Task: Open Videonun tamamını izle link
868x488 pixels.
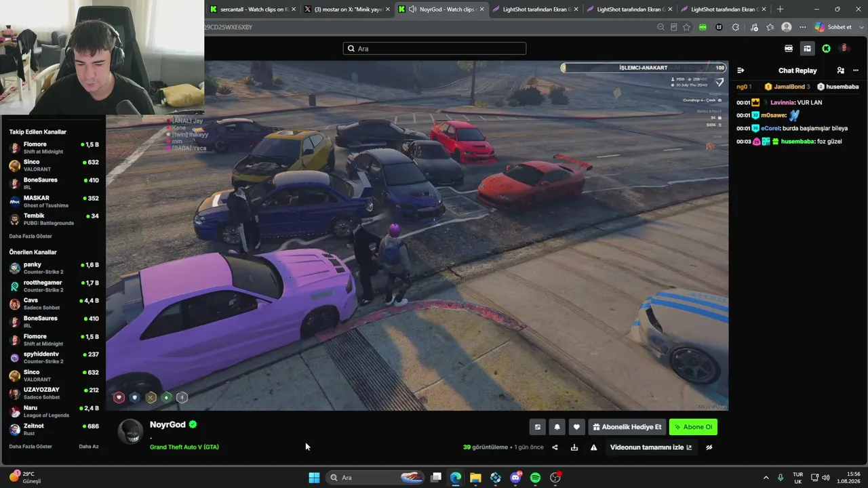Action: coord(651,447)
